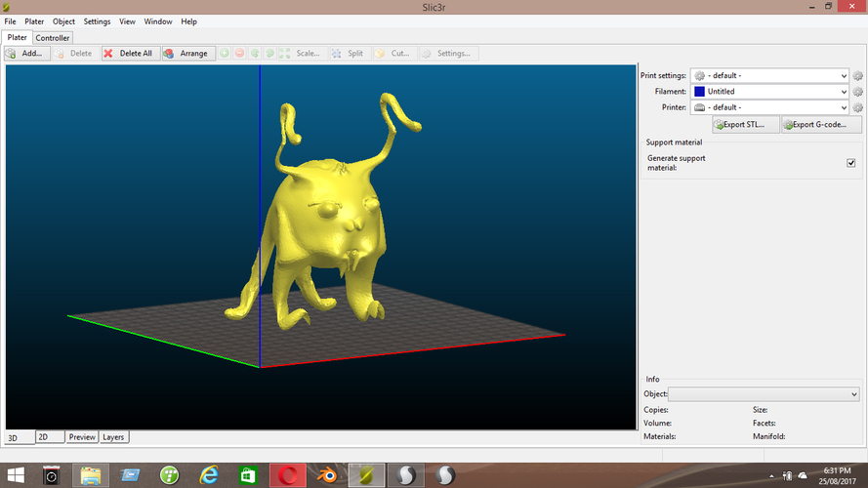The height and width of the screenshot is (488, 868).
Task: Open object Settings from the toolbar
Action: 448,53
